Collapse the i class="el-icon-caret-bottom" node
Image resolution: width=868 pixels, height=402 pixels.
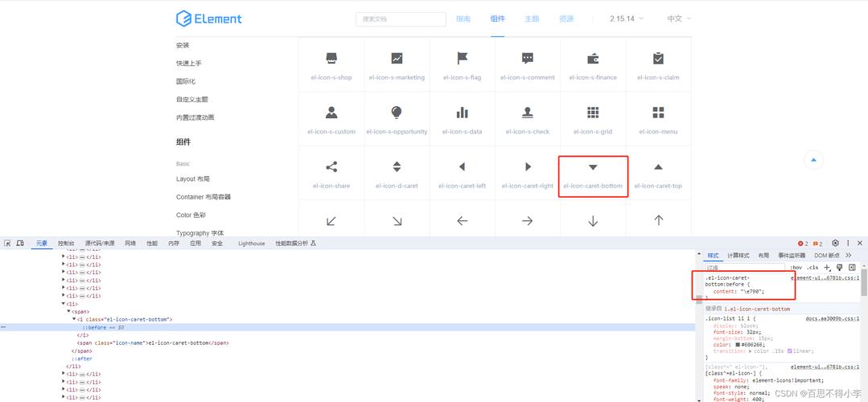point(74,320)
